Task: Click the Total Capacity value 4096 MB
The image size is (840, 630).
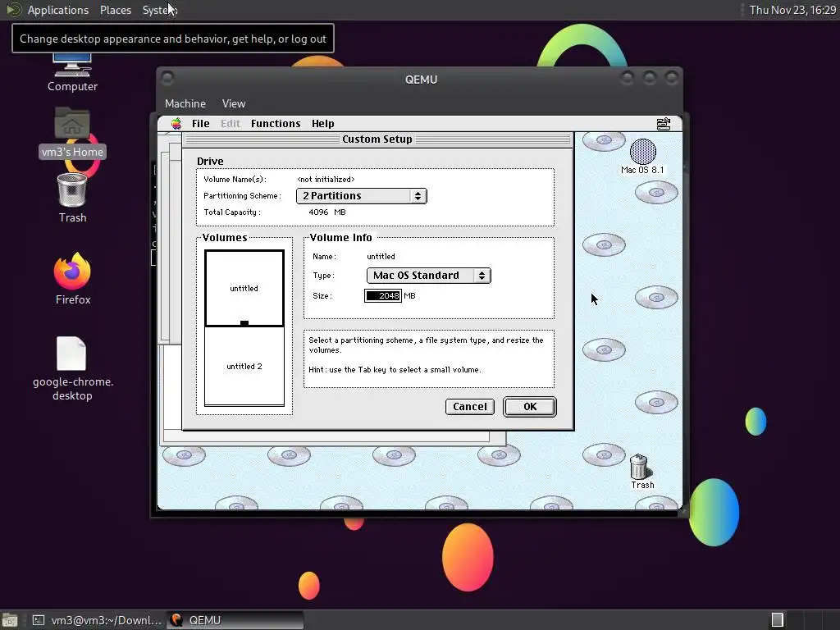Action: pyautogui.click(x=326, y=212)
